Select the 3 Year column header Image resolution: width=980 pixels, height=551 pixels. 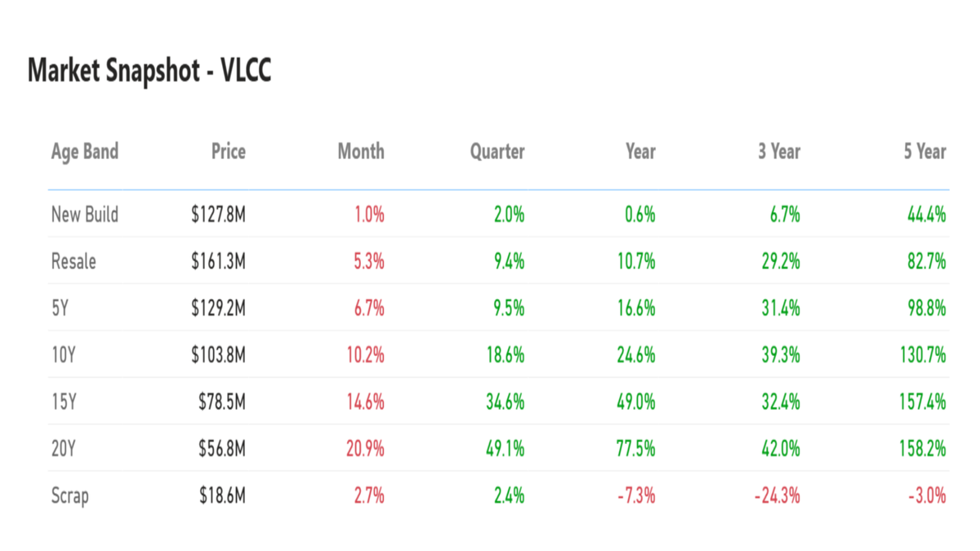[x=777, y=151]
